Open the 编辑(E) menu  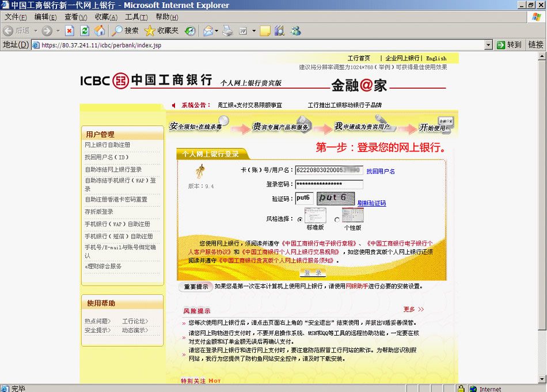click(45, 17)
